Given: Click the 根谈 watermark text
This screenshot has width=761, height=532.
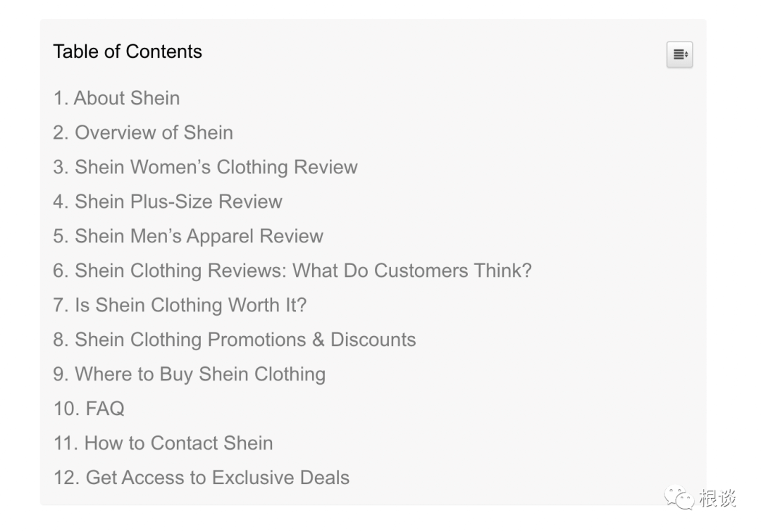Looking at the screenshot, I should click(717, 498).
